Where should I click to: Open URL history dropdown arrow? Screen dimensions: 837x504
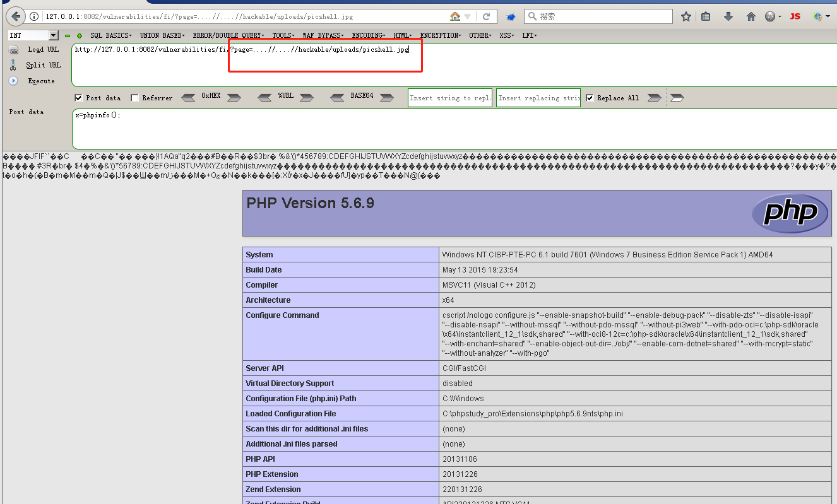468,16
